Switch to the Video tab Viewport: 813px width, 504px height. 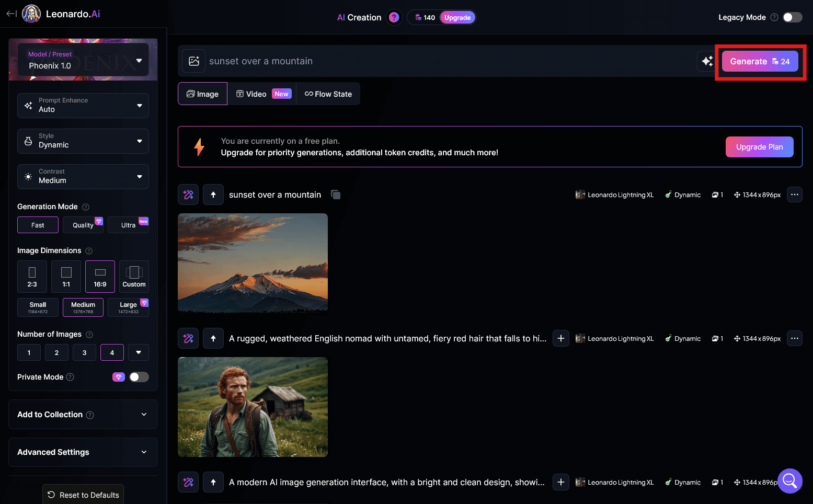(262, 94)
